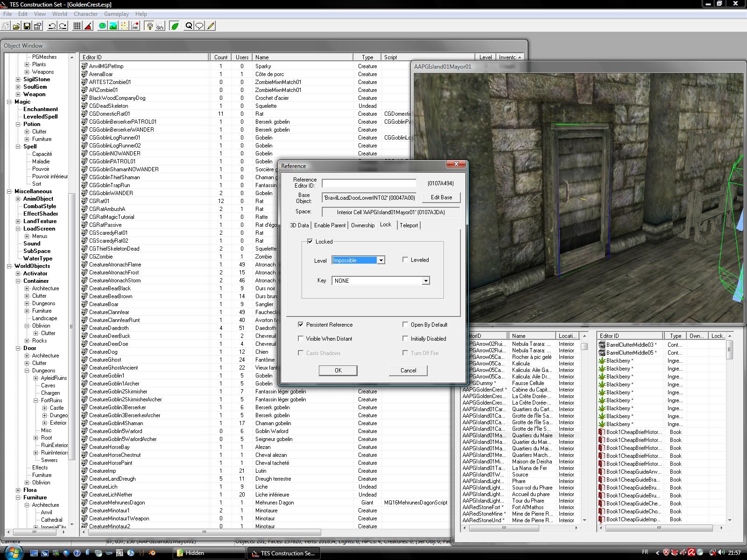Click the Reference Editor ID text field
Screen dimensions: 747x560
[x=369, y=183]
